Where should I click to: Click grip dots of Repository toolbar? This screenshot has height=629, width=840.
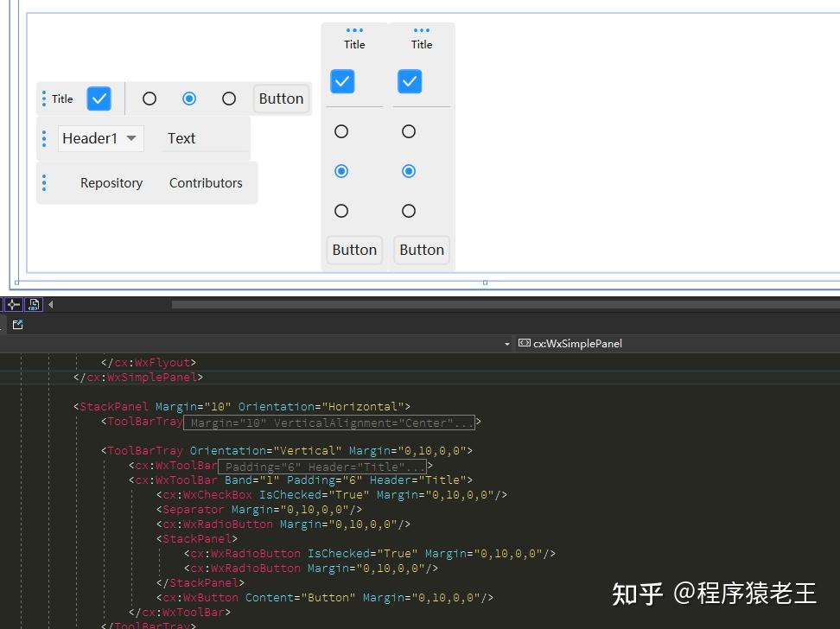click(x=44, y=182)
